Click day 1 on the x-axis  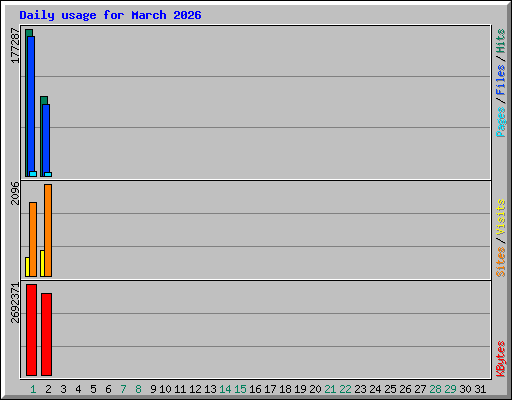pos(33,389)
